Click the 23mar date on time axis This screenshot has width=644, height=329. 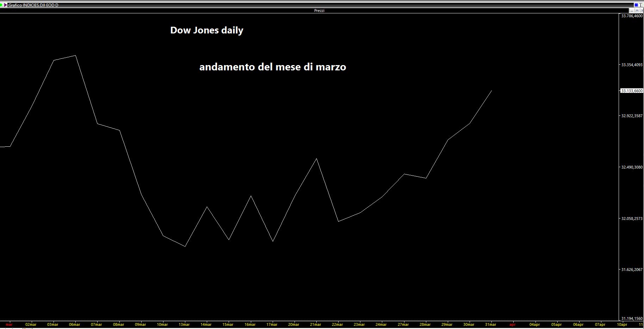coord(359,325)
